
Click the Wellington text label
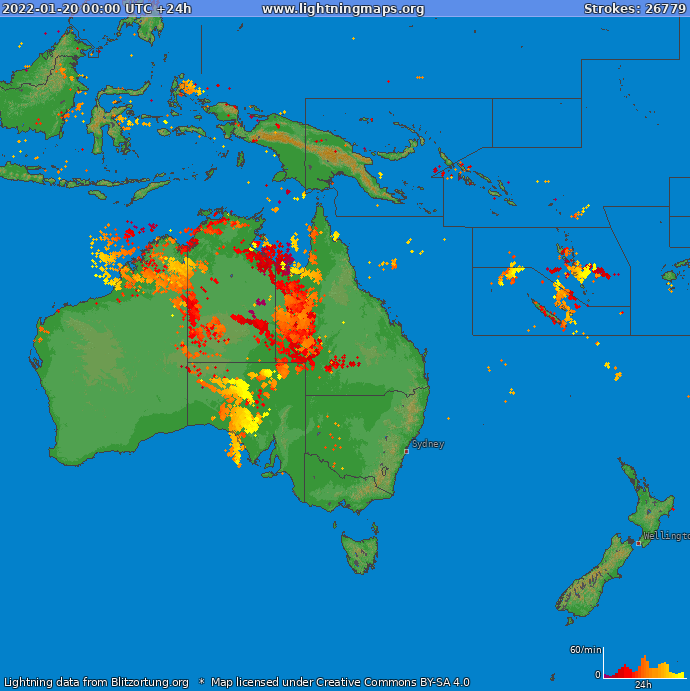[666, 536]
